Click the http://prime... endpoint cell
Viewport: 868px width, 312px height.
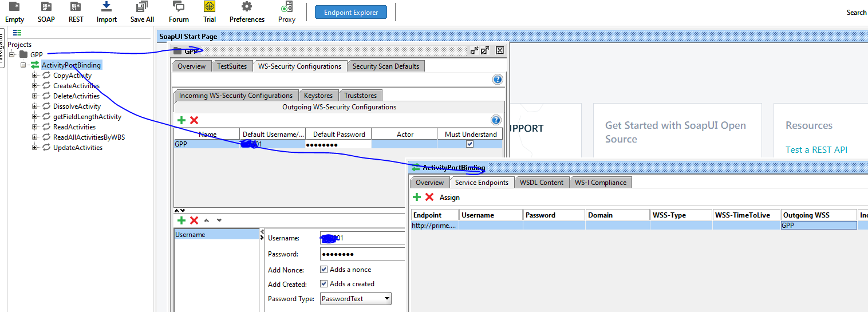pos(435,226)
